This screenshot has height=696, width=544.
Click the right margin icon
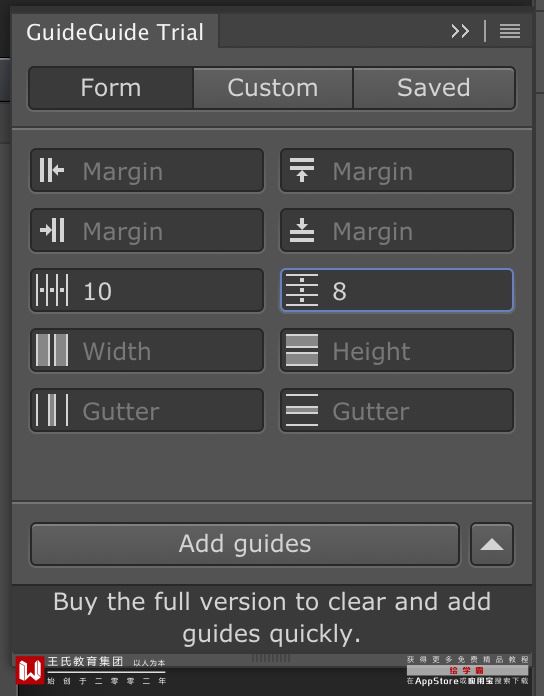point(52,230)
